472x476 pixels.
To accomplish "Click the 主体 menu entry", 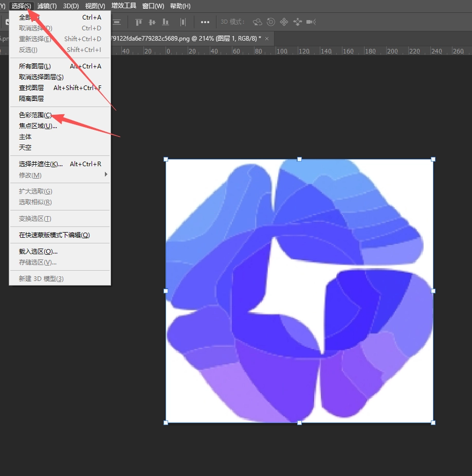I will [x=25, y=137].
